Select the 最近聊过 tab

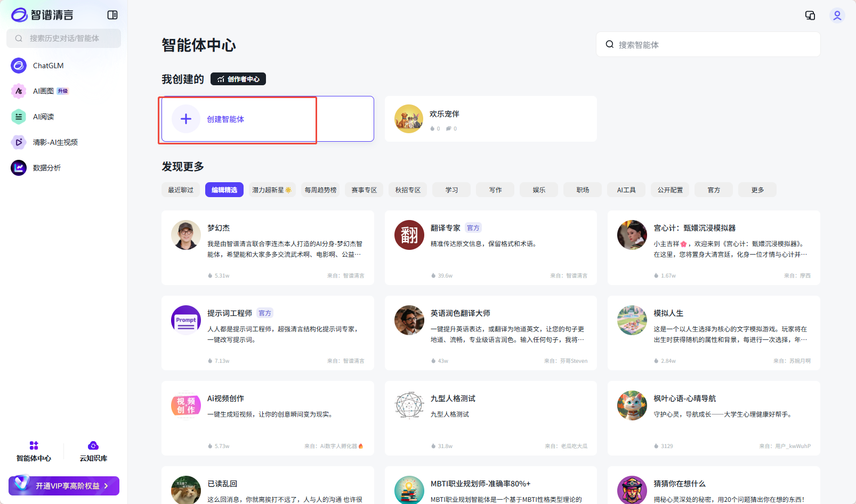(181, 190)
